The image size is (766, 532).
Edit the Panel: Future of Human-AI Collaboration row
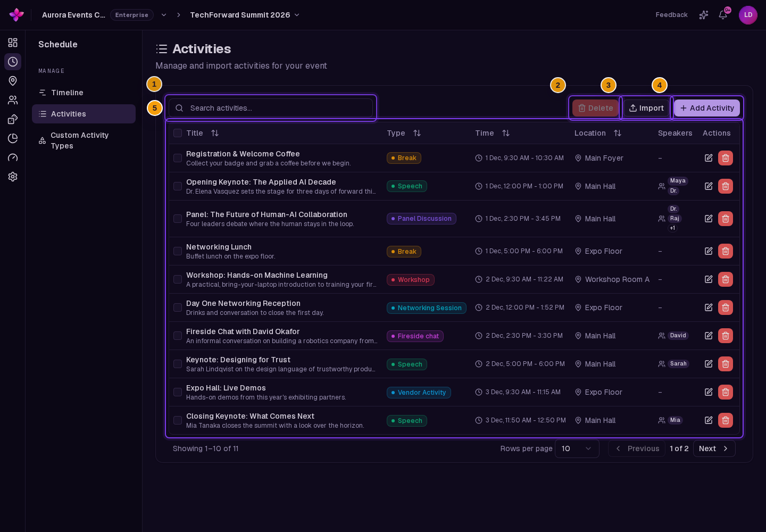tap(709, 219)
